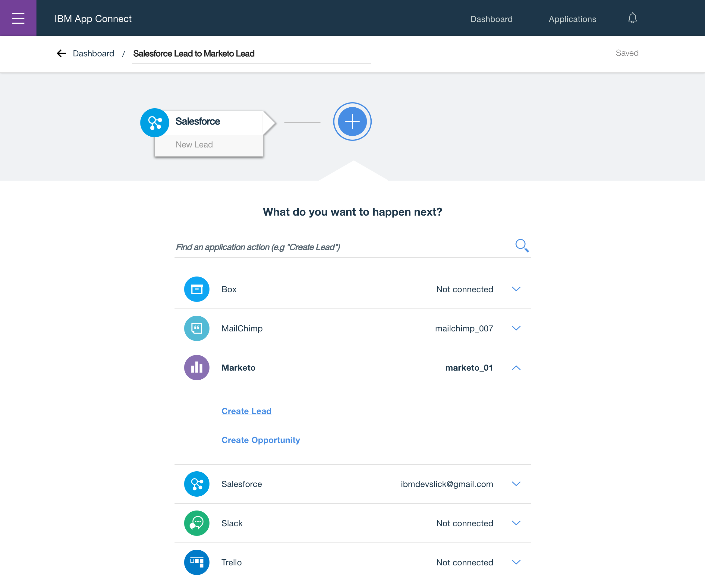Click the Box application icon

coord(197,289)
